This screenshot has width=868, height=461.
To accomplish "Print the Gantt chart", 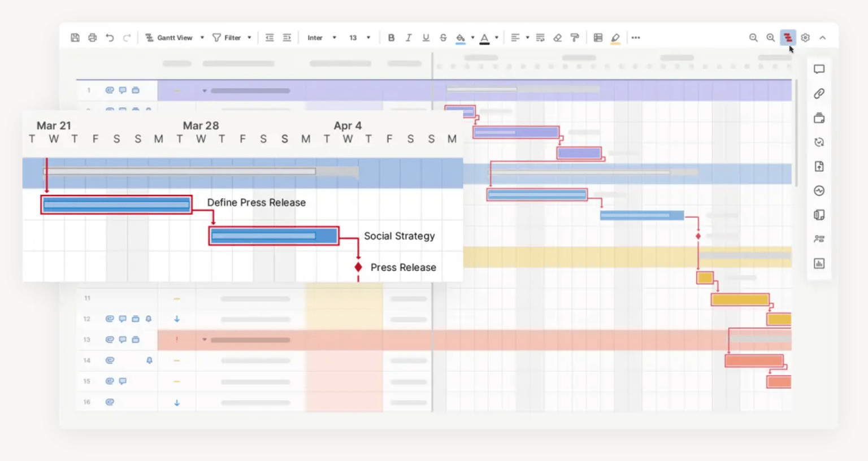I will click(x=92, y=37).
